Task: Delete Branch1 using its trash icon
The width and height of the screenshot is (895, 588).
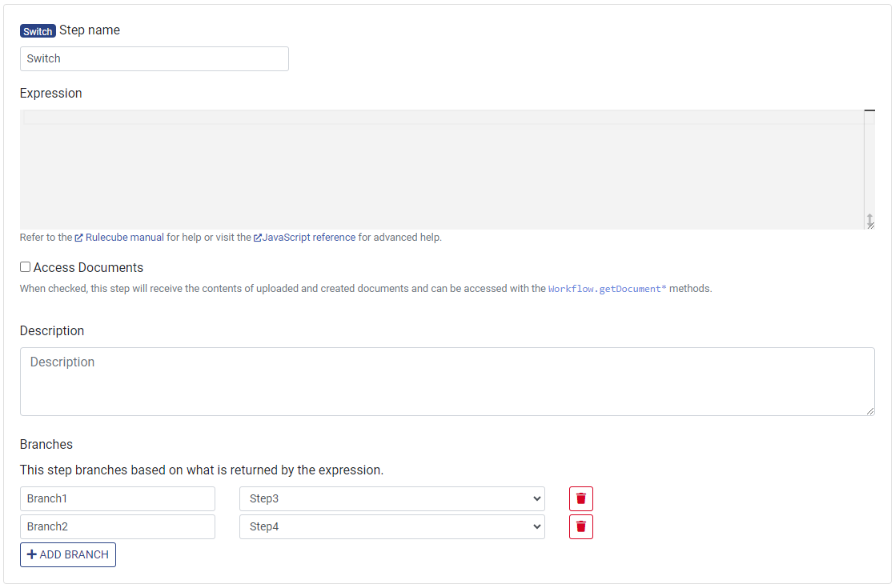Action: coord(580,498)
